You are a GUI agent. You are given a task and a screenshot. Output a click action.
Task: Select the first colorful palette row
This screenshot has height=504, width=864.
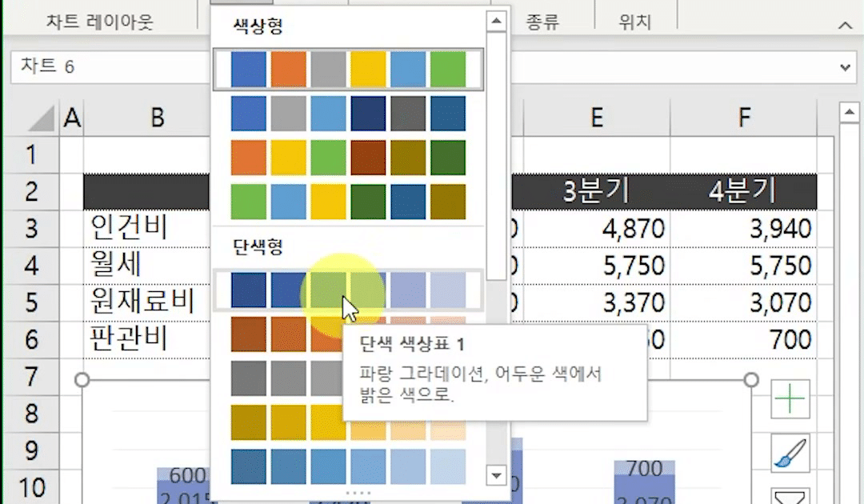[x=348, y=70]
